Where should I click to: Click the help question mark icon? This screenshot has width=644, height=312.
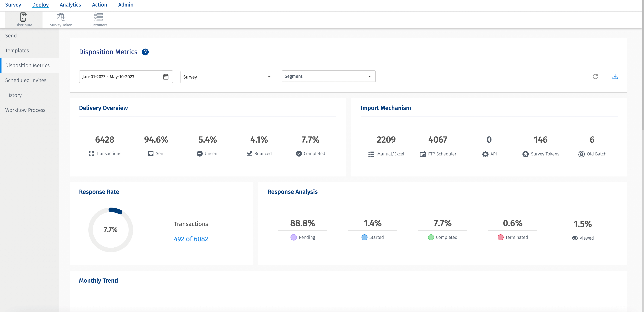[145, 52]
